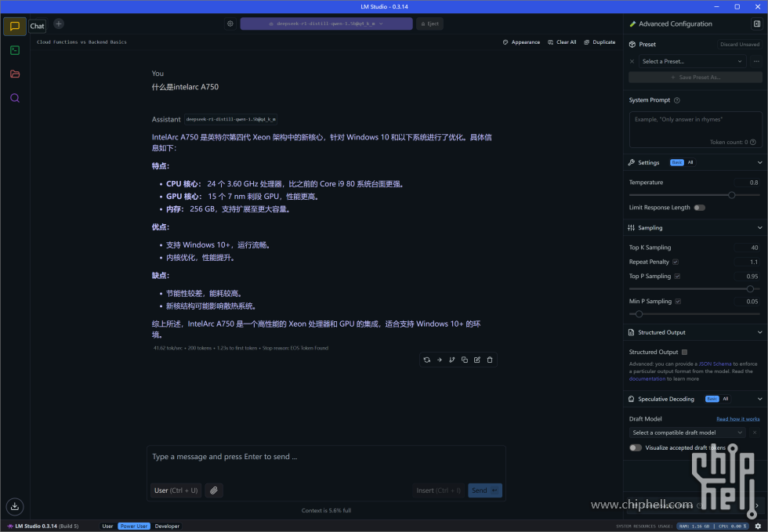Select the Basic tab in Settings

pos(677,163)
